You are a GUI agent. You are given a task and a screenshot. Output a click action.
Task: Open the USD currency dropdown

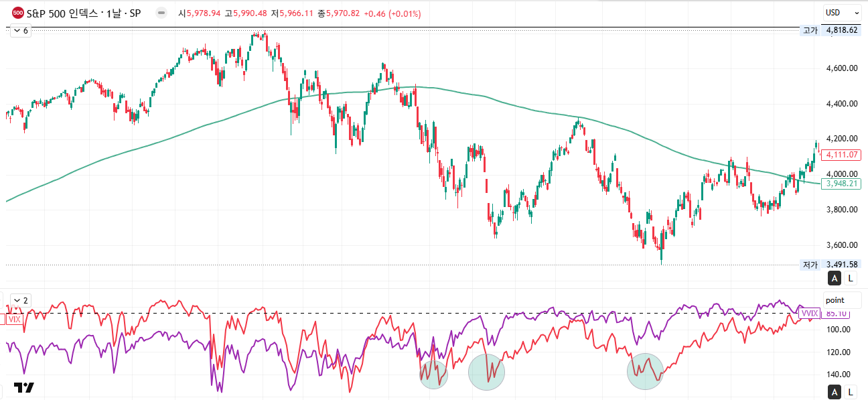pyautogui.click(x=842, y=12)
